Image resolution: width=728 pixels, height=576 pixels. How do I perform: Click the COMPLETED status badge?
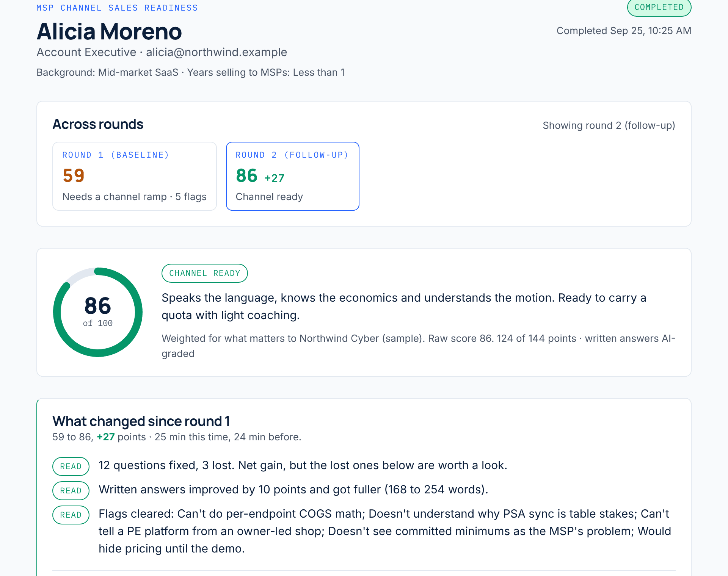659,8
